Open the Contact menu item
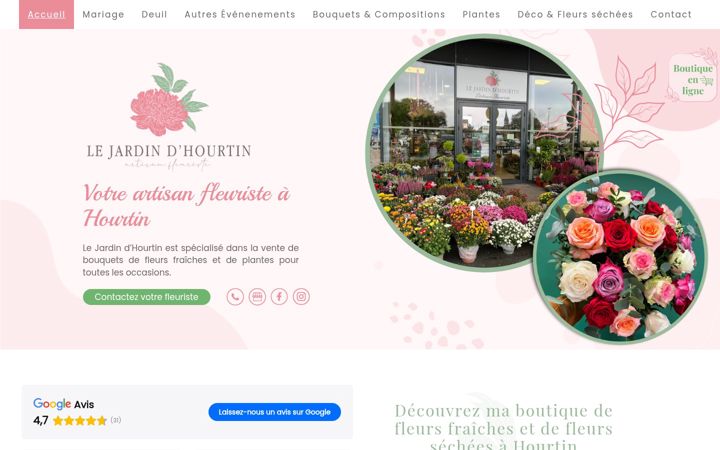Screen dimensions: 720x450 click(x=671, y=14)
